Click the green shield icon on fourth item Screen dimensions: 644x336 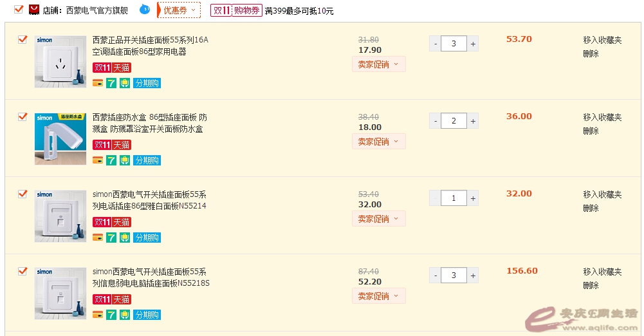click(x=124, y=315)
